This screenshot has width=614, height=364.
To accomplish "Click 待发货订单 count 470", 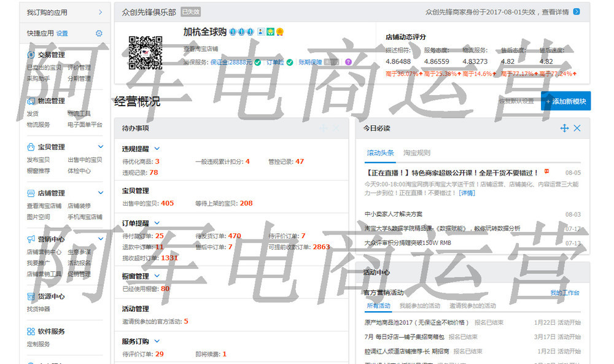I will coord(235,236).
